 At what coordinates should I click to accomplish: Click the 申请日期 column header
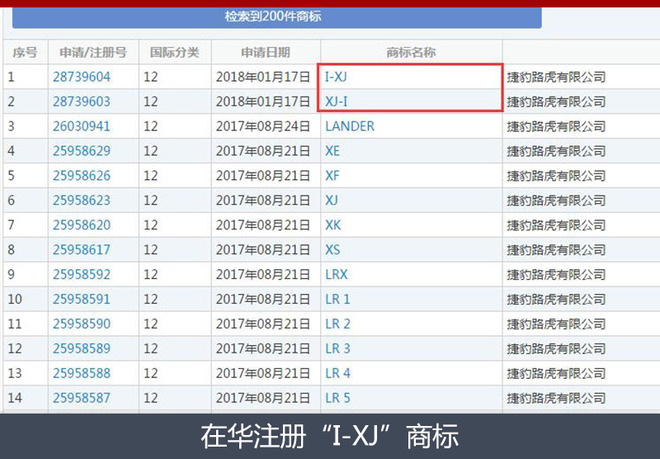[265, 52]
